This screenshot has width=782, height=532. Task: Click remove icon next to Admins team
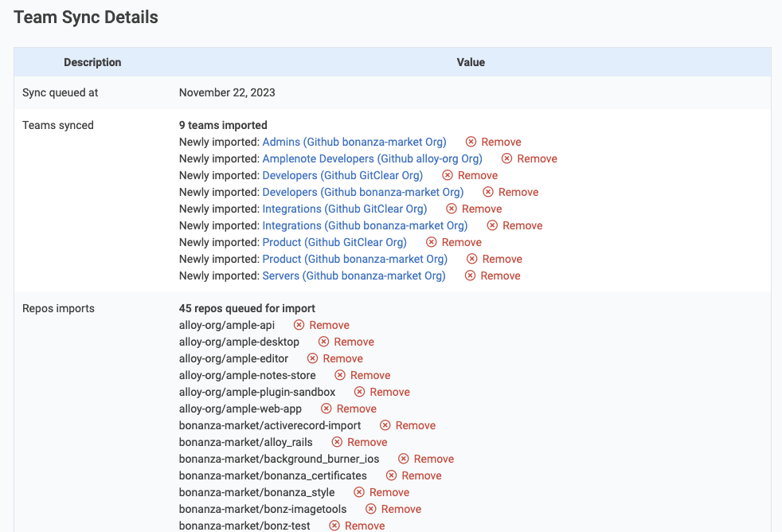point(471,142)
